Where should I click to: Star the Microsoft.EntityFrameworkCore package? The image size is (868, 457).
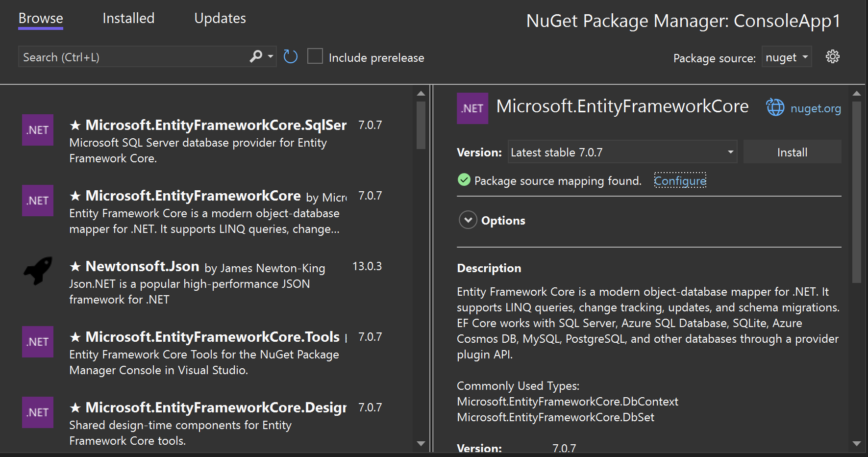[x=75, y=195]
